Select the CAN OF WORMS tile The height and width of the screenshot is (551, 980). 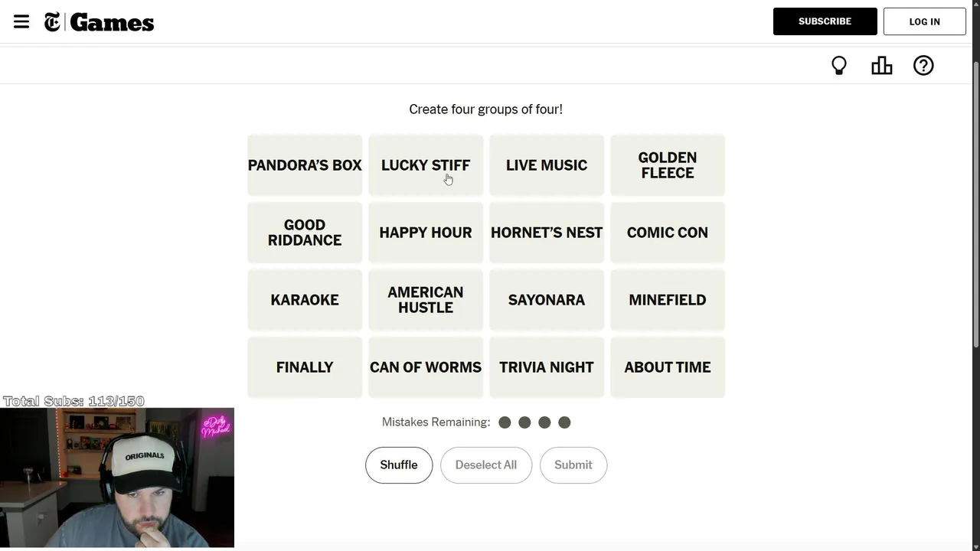click(x=426, y=367)
